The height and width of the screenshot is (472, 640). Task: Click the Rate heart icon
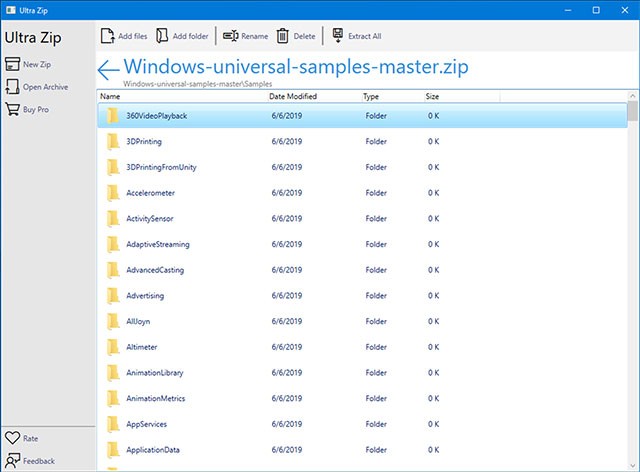(x=13, y=438)
